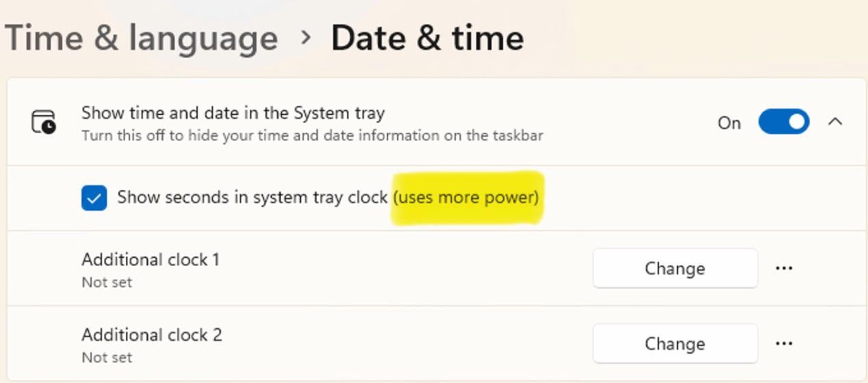Click the calendar clock icon for System tray
The width and height of the screenshot is (868, 383).
[44, 122]
